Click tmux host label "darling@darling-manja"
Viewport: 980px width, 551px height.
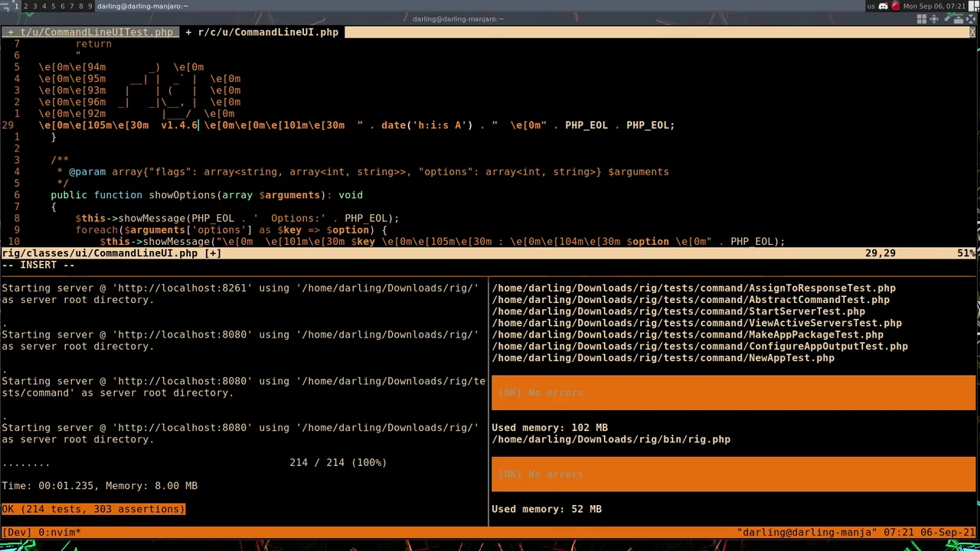point(807,532)
